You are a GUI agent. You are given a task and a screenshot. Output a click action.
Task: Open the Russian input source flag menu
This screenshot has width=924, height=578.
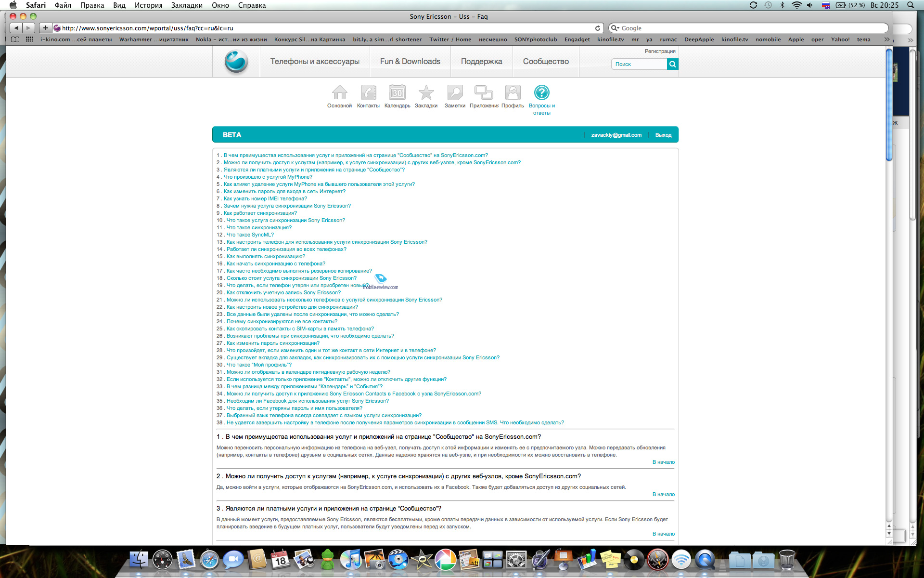pyautogui.click(x=825, y=5)
